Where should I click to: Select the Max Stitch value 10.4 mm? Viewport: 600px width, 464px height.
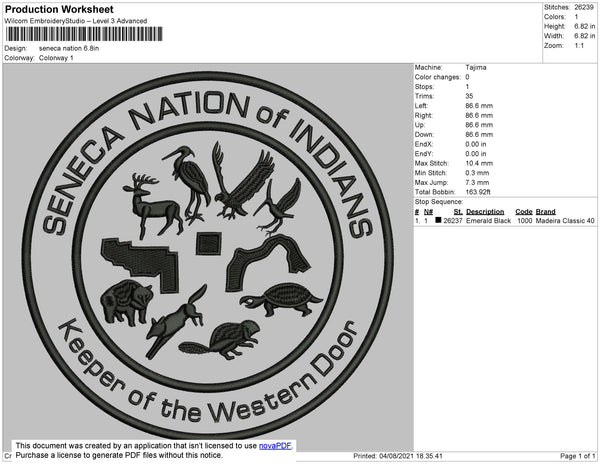479,163
